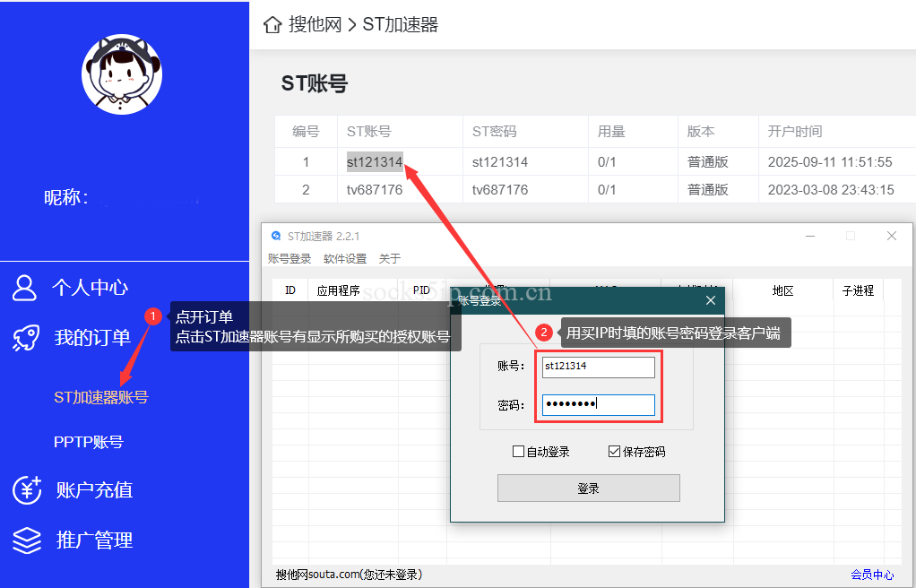Focus the 密码 password field
Image resolution: width=916 pixels, height=588 pixels.
pos(598,404)
